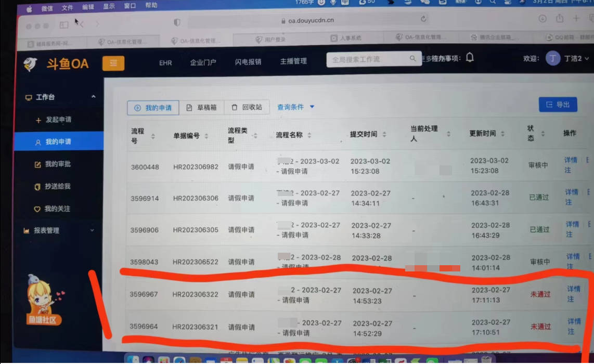
Task: Click 未通过 status in row 3596964
Action: [x=540, y=327]
